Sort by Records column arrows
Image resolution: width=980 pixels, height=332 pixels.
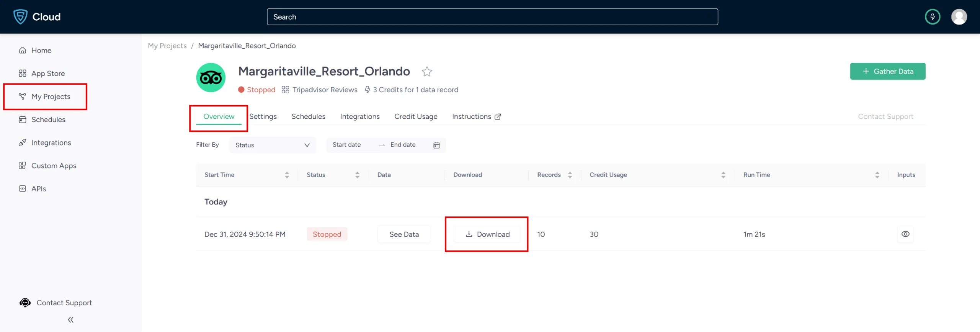pyautogui.click(x=570, y=175)
